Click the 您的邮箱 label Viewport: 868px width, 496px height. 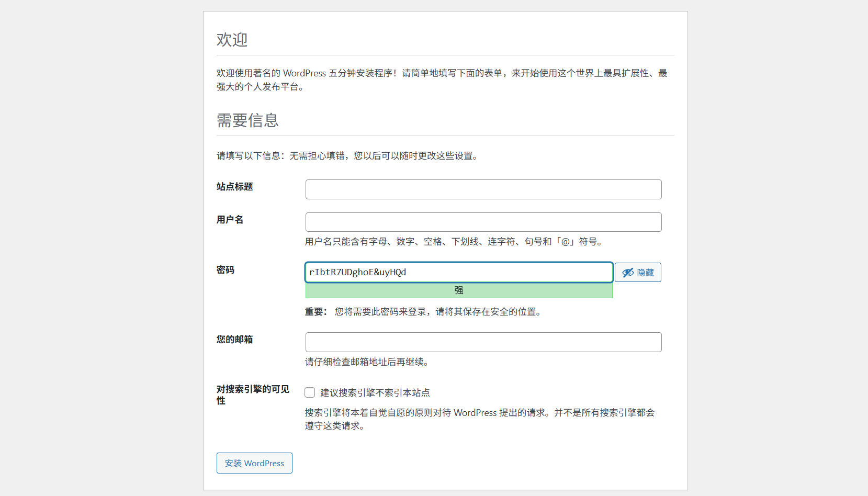point(235,340)
